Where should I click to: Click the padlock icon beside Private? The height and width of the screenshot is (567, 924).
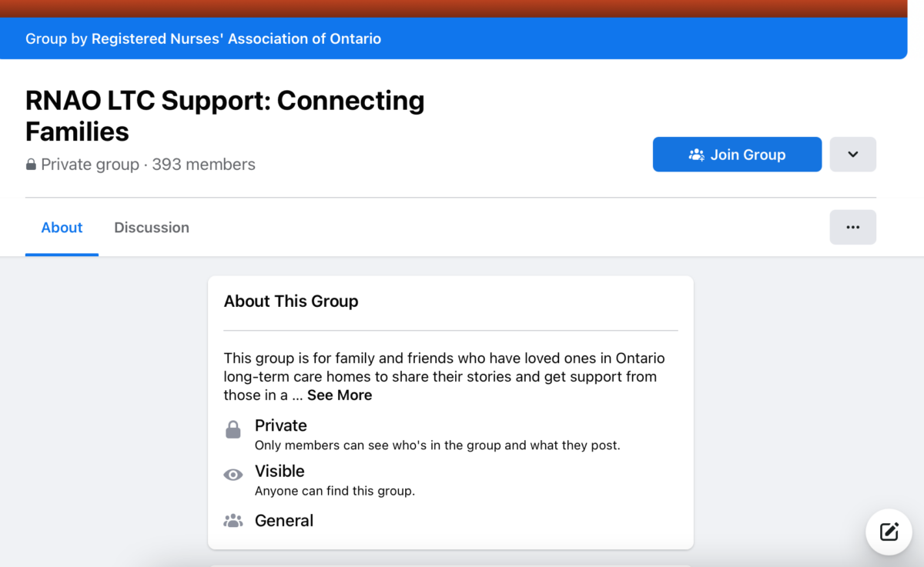pos(233,429)
